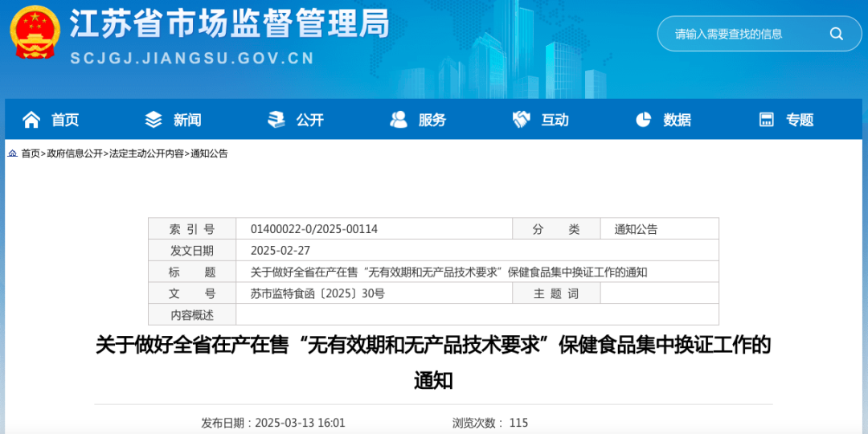Open the 数据 navigation menu item

tap(677, 120)
